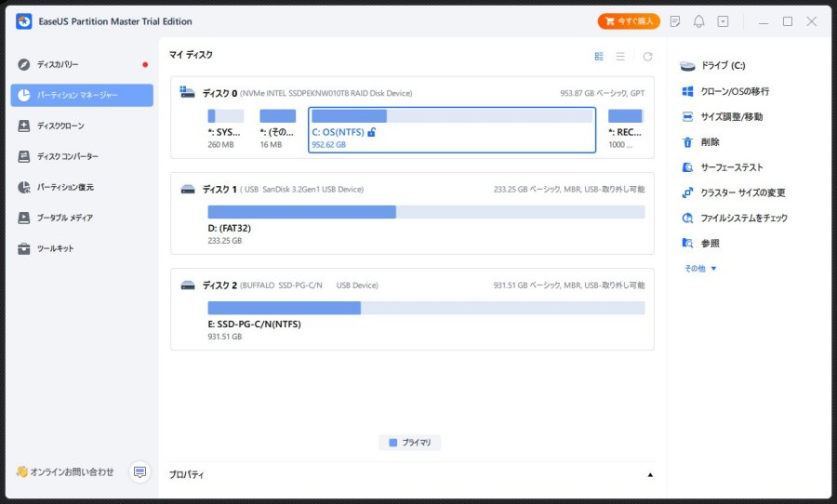This screenshot has height=504, width=837.
Task: Run サーフェーステスト on drive
Action: pyautogui.click(x=723, y=167)
